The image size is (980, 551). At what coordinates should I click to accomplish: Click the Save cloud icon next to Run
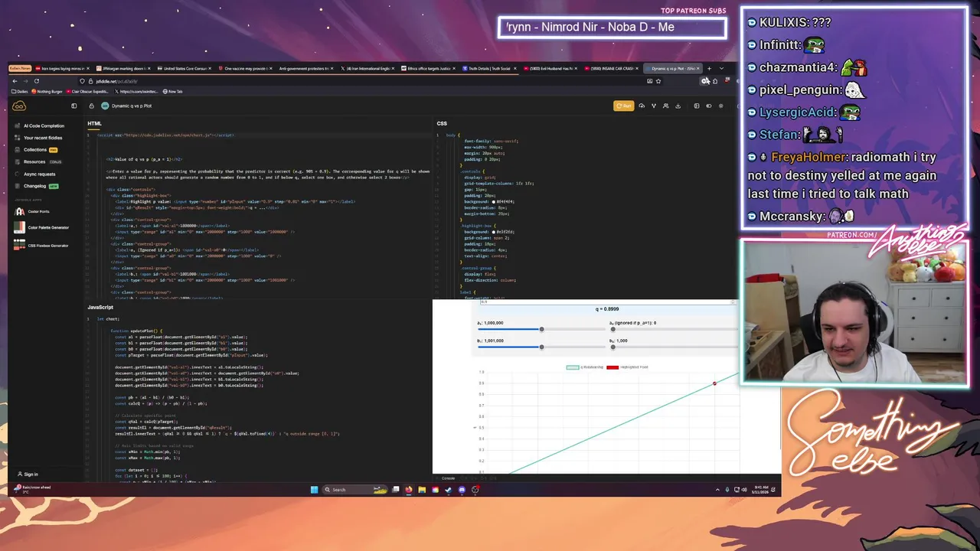[642, 106]
